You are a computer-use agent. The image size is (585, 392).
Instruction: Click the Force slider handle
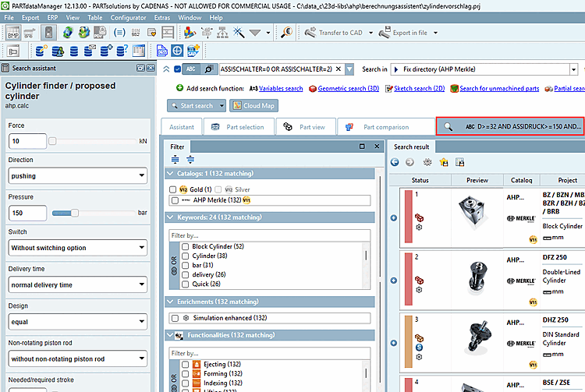coord(52,141)
